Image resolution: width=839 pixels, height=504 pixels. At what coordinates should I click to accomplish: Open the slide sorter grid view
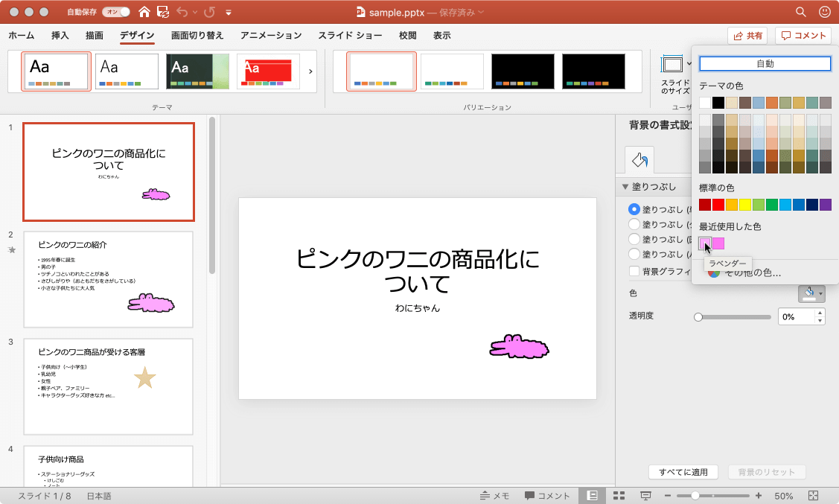[x=618, y=496]
